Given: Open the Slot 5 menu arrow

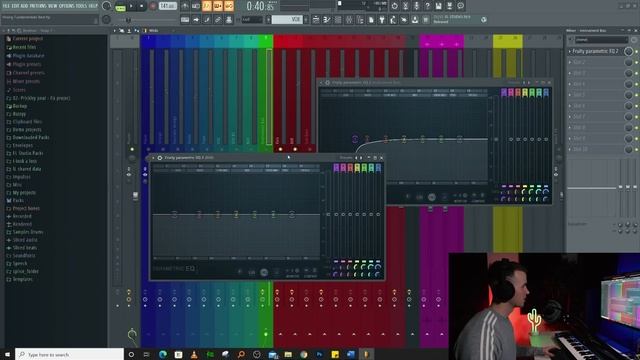Looking at the screenshot, I should click(570, 95).
